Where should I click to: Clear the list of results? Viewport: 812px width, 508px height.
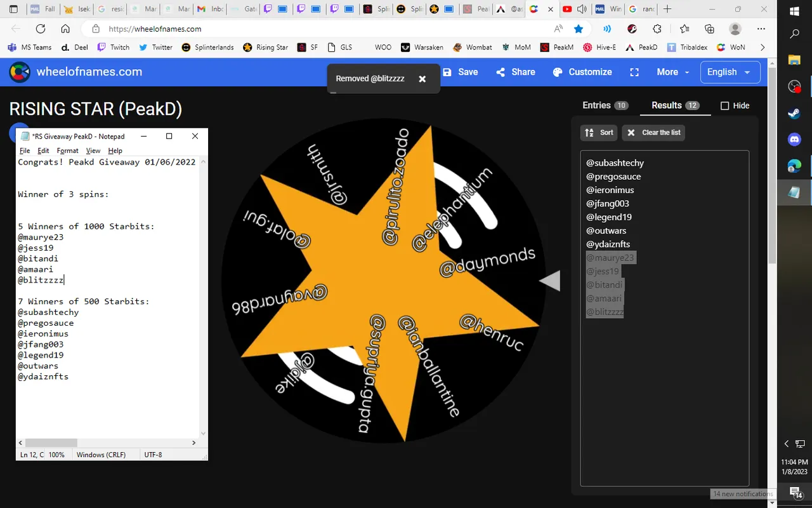tap(653, 133)
